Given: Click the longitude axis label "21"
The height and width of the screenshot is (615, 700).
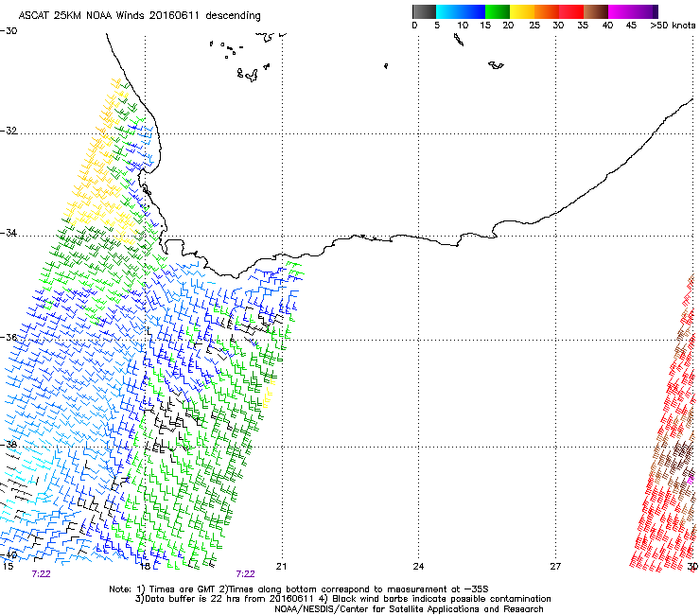Looking at the screenshot, I should [x=281, y=567].
